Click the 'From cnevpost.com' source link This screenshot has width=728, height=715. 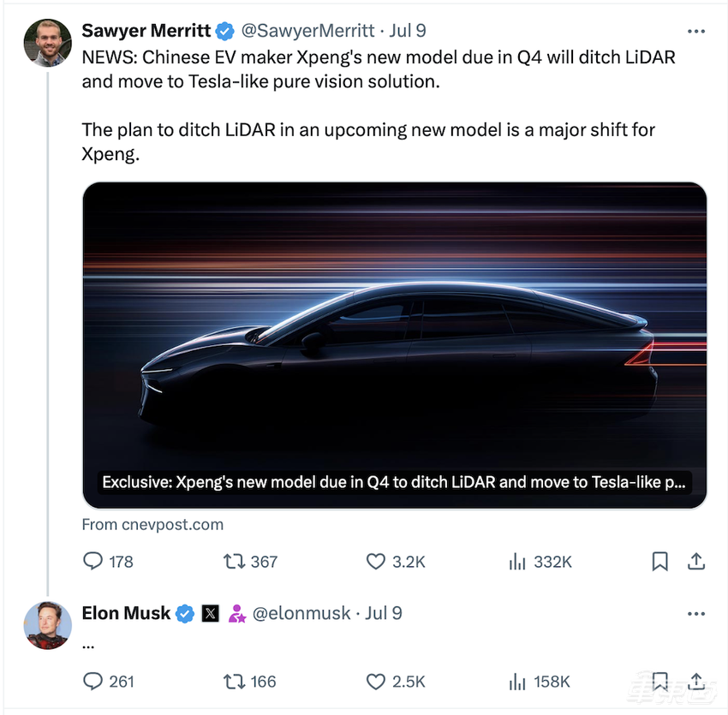coord(152,524)
